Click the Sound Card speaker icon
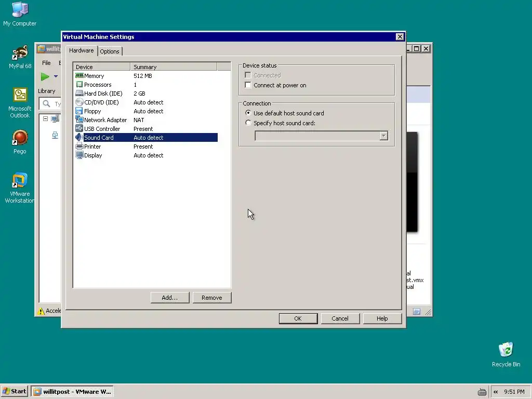Viewport: 532px width, 399px height. coord(79,137)
